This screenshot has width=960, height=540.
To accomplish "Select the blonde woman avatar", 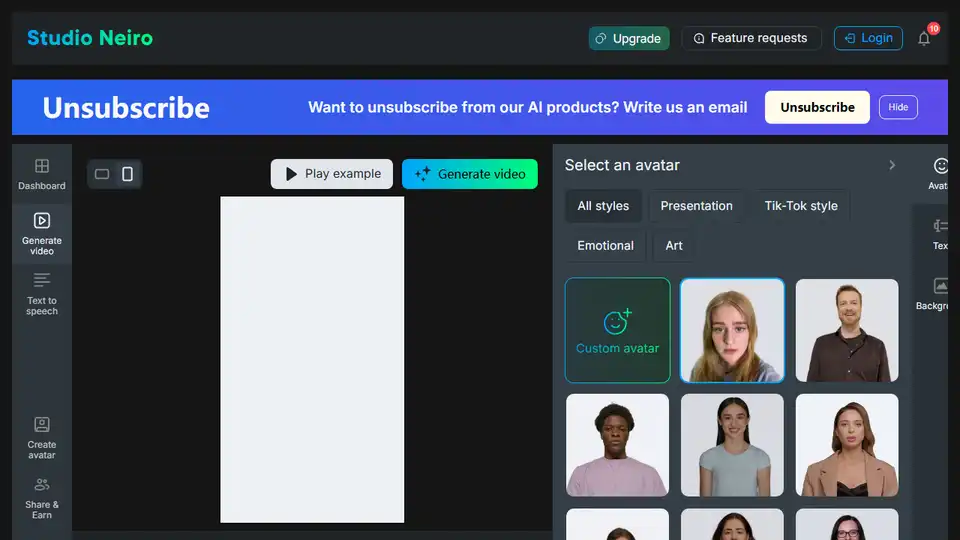I will pos(732,331).
